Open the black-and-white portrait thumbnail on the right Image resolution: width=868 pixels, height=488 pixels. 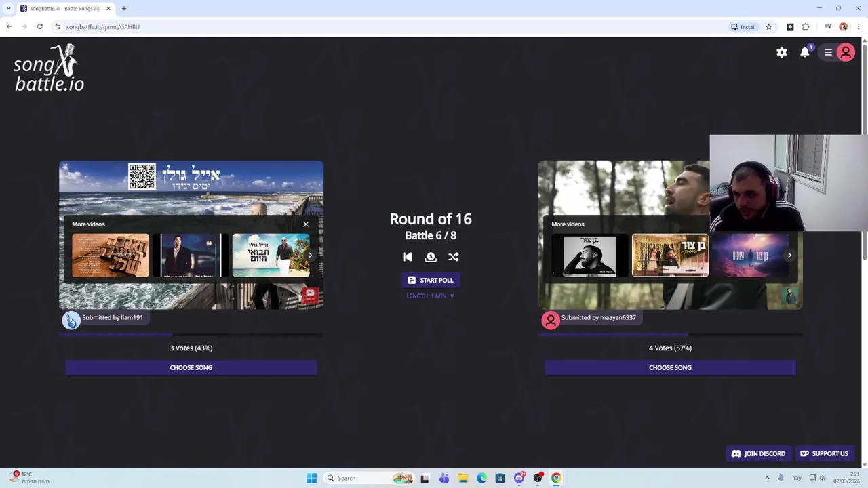(590, 256)
